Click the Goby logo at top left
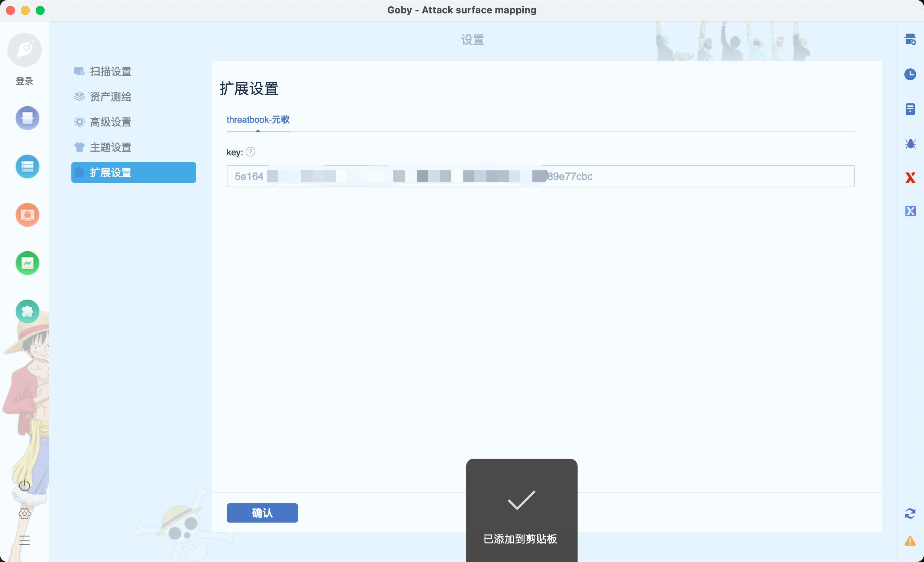924x562 pixels. tap(24, 49)
